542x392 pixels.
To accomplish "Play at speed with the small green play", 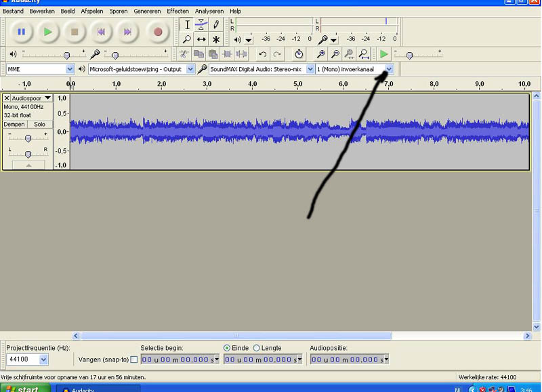I will (383, 54).
